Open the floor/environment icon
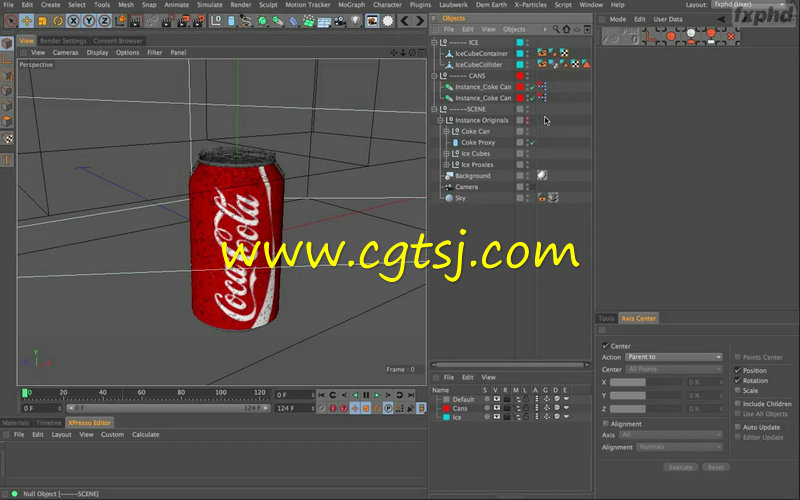This screenshot has width=800, height=500. tap(324, 21)
